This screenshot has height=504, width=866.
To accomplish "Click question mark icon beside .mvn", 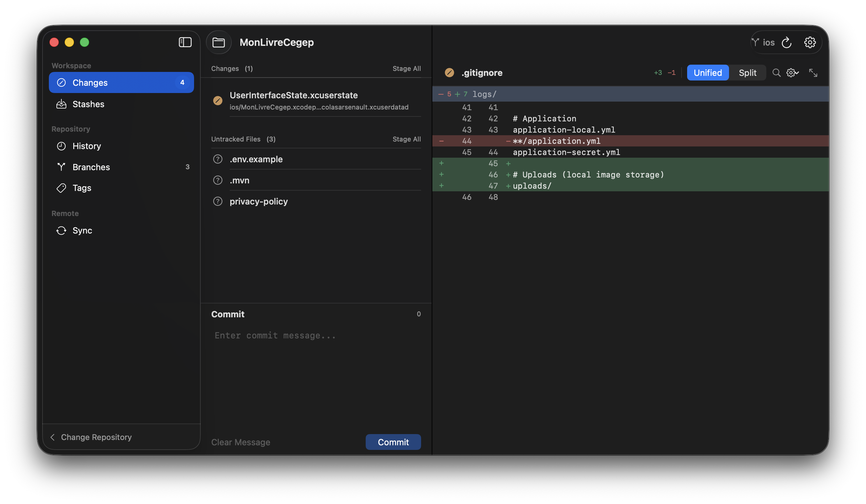I will click(x=217, y=180).
